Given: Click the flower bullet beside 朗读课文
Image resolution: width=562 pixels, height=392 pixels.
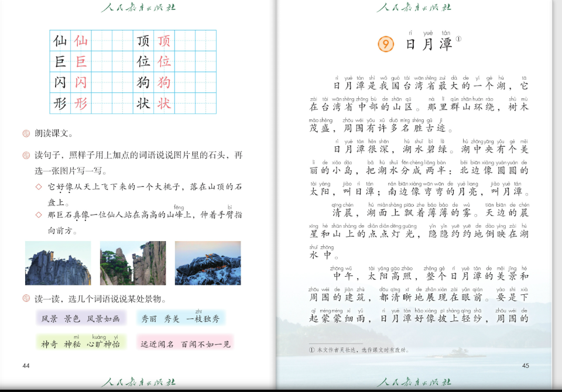Looking at the screenshot, I should pyautogui.click(x=26, y=133).
